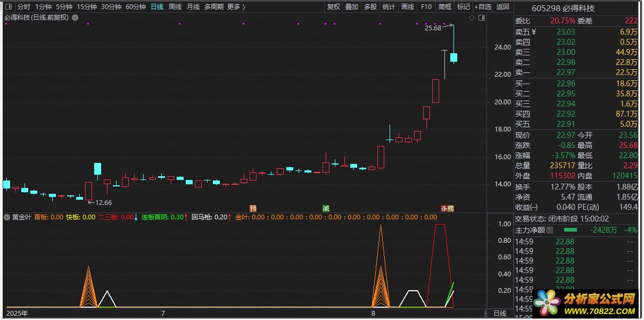Click the 外盘 value 115302
644x320 pixels.
563,176
